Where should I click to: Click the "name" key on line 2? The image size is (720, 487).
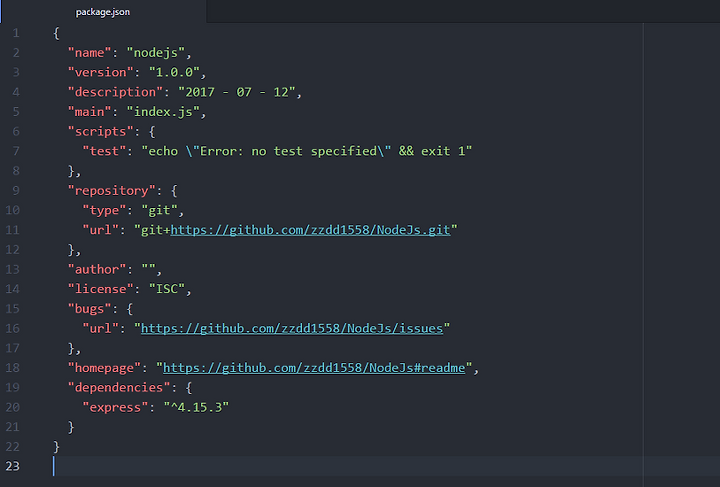tap(90, 53)
